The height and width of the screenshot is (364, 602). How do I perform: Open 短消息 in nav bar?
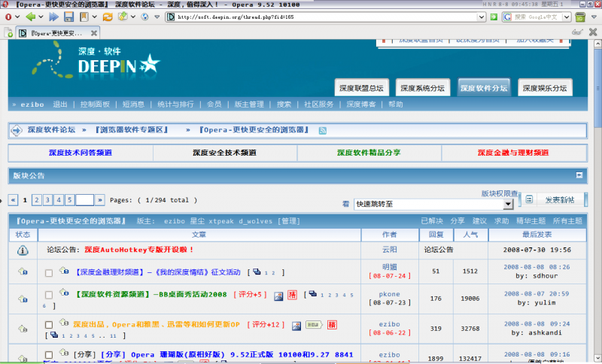tap(133, 105)
